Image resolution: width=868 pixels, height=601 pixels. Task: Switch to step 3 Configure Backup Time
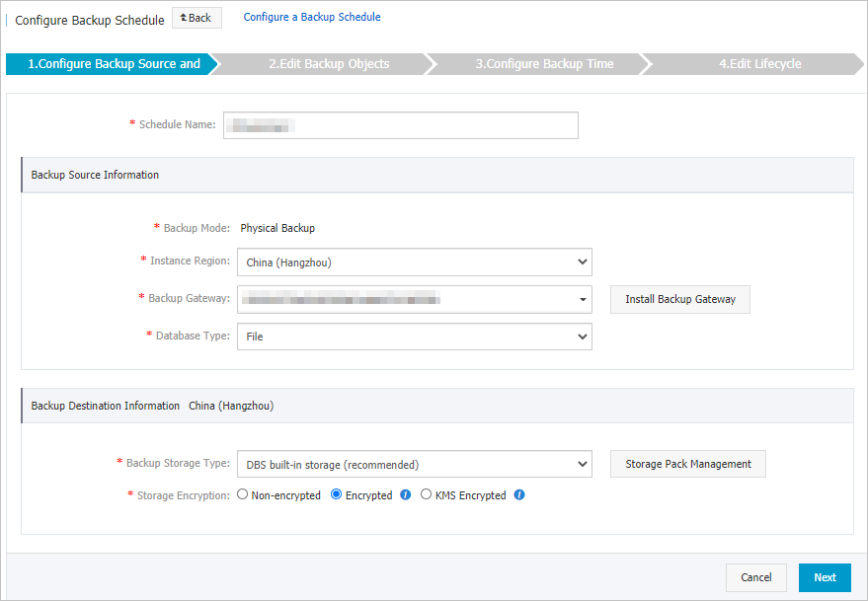pos(544,63)
